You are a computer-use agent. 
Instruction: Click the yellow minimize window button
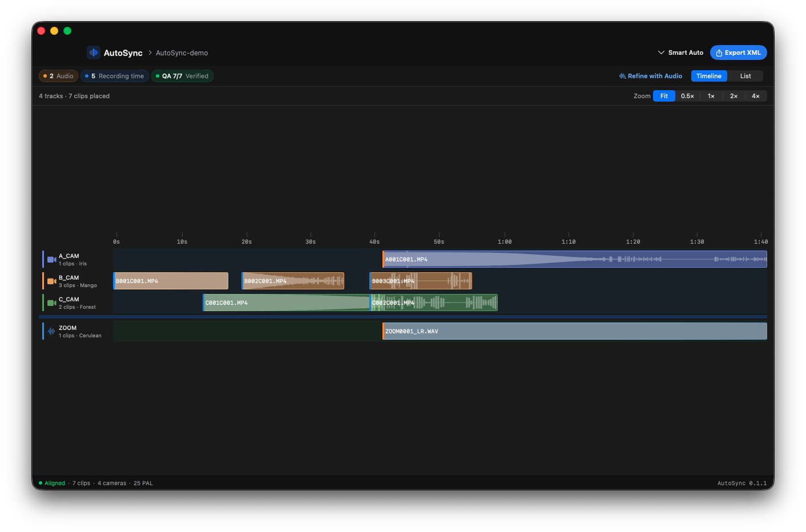pyautogui.click(x=54, y=31)
